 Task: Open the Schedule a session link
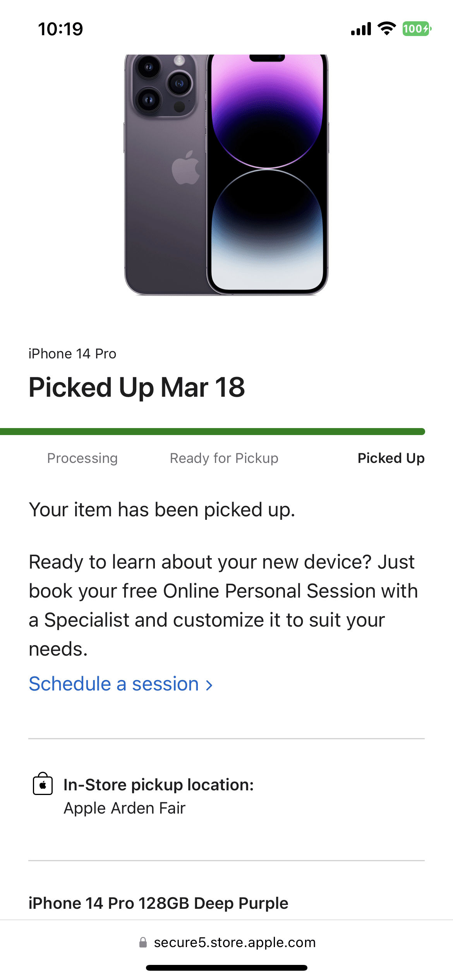(x=114, y=684)
